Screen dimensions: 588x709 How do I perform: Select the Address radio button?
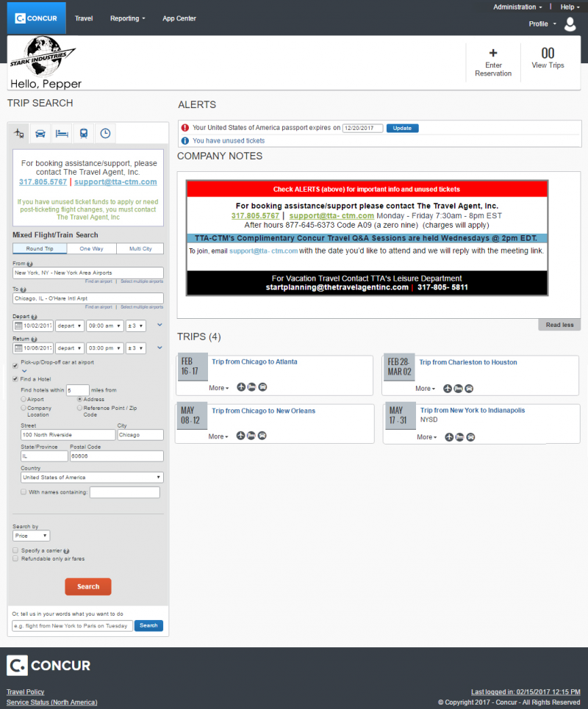click(x=79, y=399)
